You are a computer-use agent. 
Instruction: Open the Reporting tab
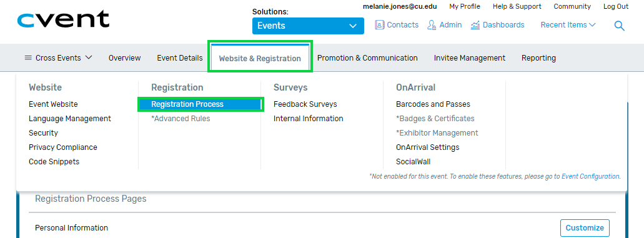pyautogui.click(x=538, y=58)
